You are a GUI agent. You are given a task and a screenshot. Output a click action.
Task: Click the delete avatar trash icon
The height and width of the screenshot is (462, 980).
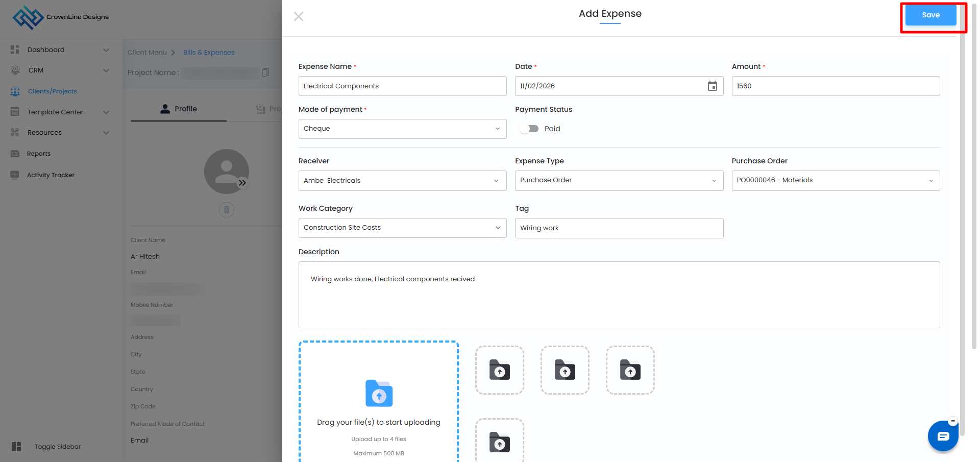(x=227, y=209)
